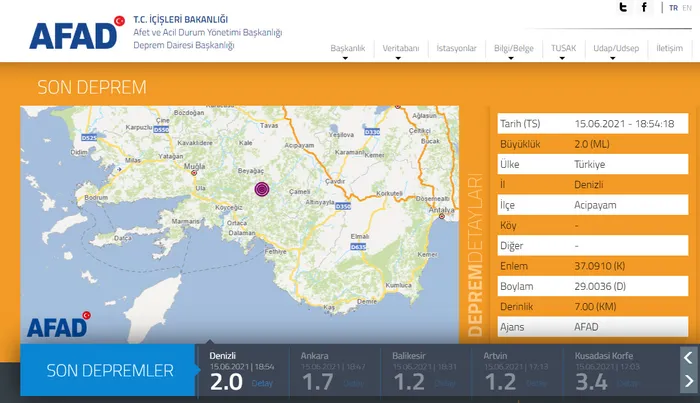Expand the Bilgi/Belge dropdown menu
The image size is (700, 403).
[512, 48]
